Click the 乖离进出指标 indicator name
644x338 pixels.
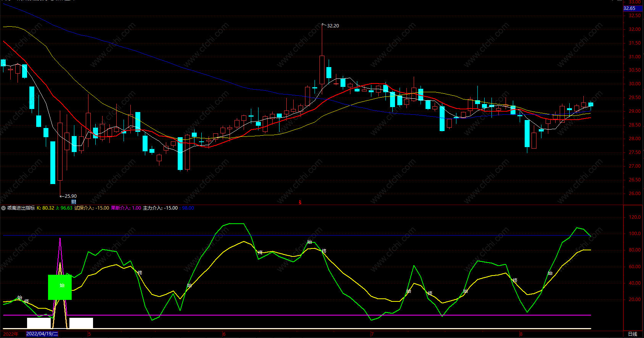tap(21, 208)
